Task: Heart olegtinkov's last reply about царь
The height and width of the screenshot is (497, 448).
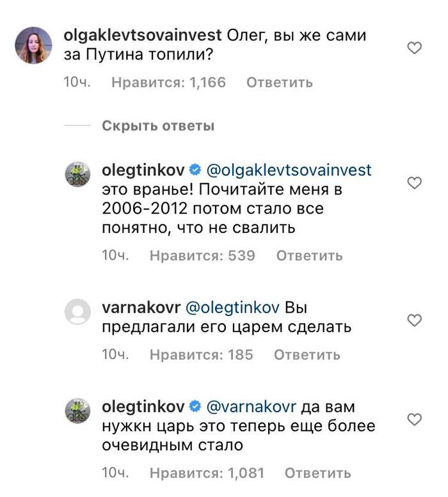Action: (415, 419)
